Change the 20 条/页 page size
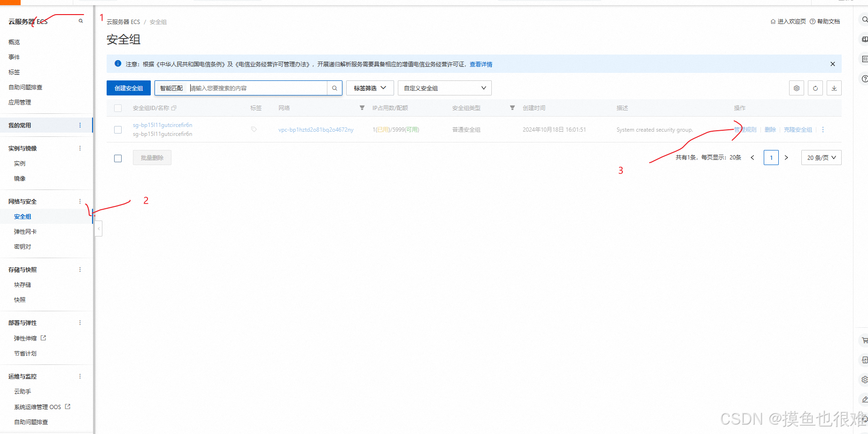The width and height of the screenshot is (868, 434). click(821, 158)
